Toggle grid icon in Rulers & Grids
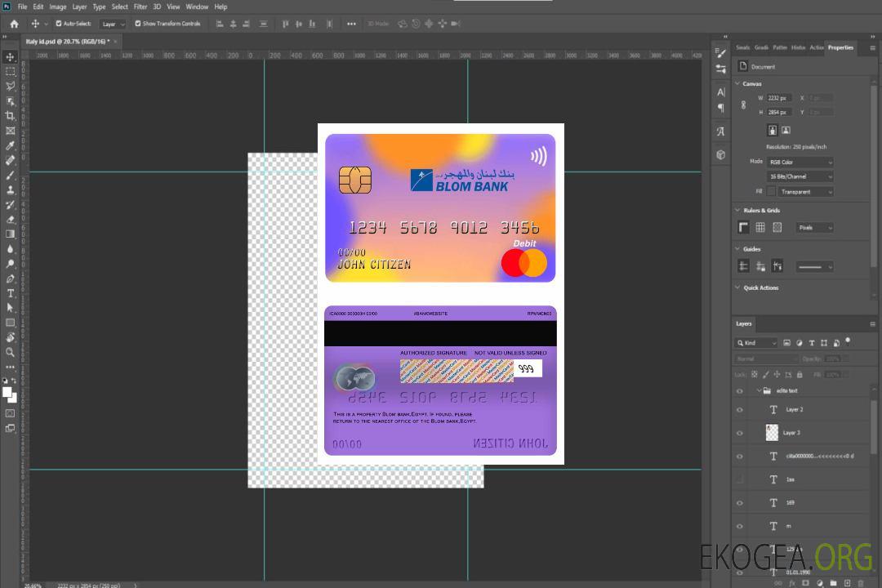This screenshot has width=882, height=588. coord(760,227)
